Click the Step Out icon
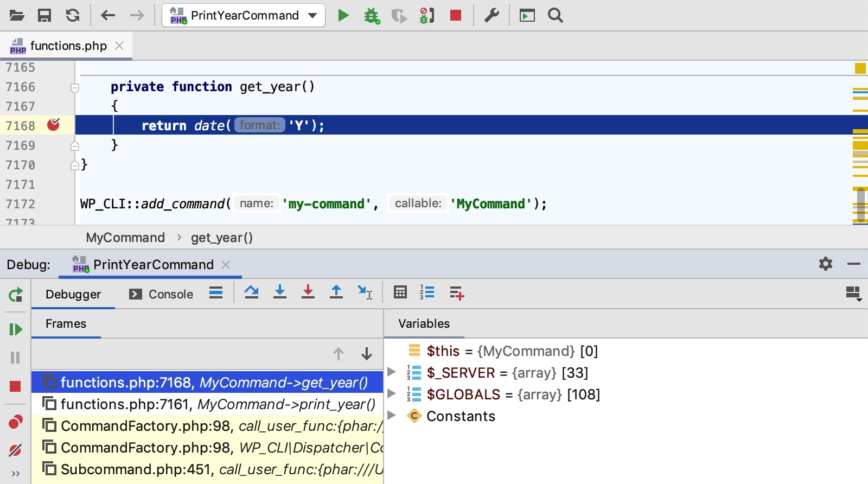Screen dimensions: 868x484 [336, 292]
